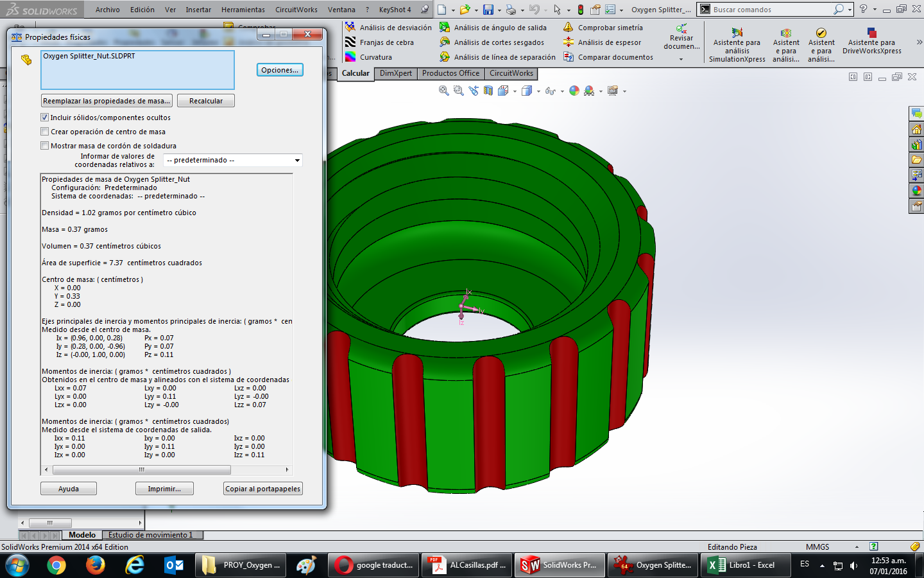
Task: Expand the search commands dropdown arrow
Action: coord(850,10)
